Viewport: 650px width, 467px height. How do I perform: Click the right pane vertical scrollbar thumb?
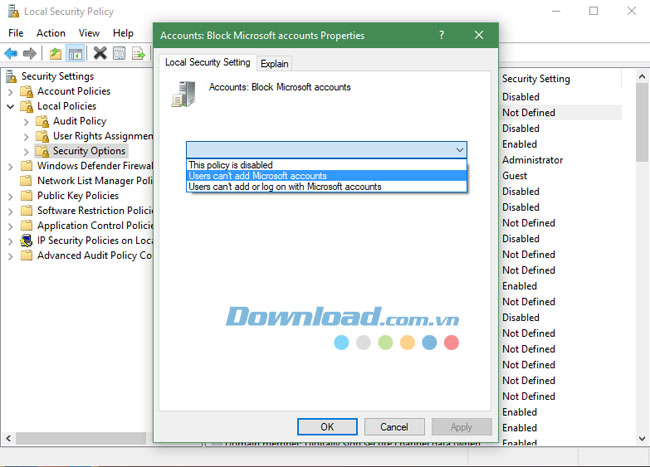(642, 122)
